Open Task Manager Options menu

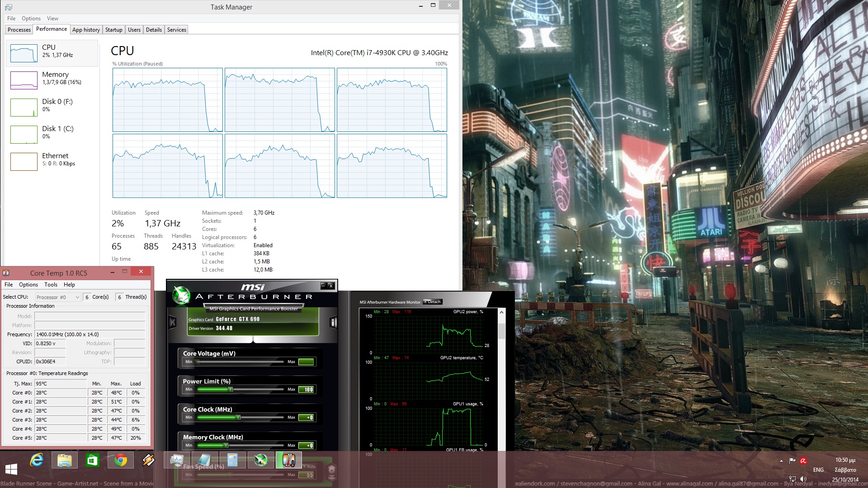[31, 19]
